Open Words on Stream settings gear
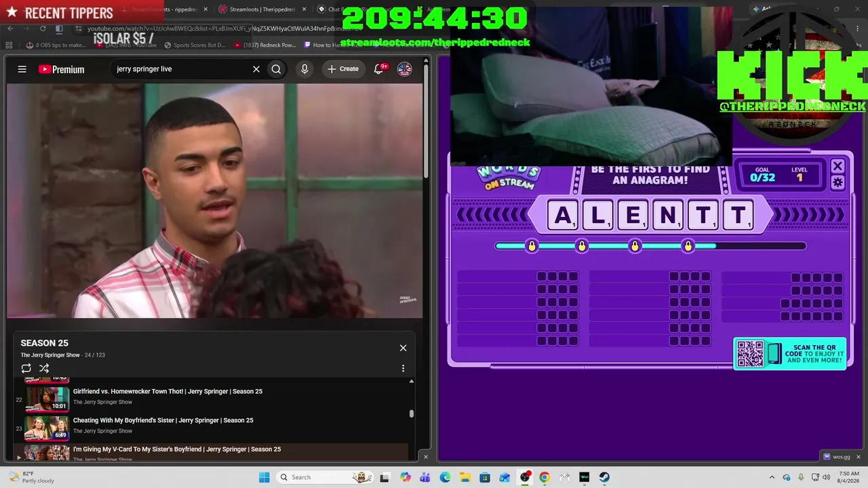 point(837,182)
